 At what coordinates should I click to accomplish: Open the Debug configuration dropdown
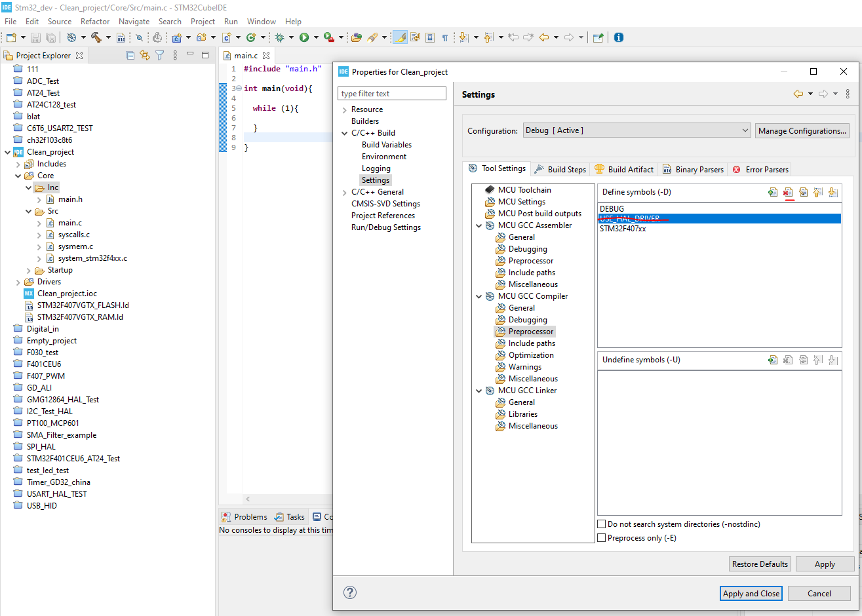click(x=745, y=130)
